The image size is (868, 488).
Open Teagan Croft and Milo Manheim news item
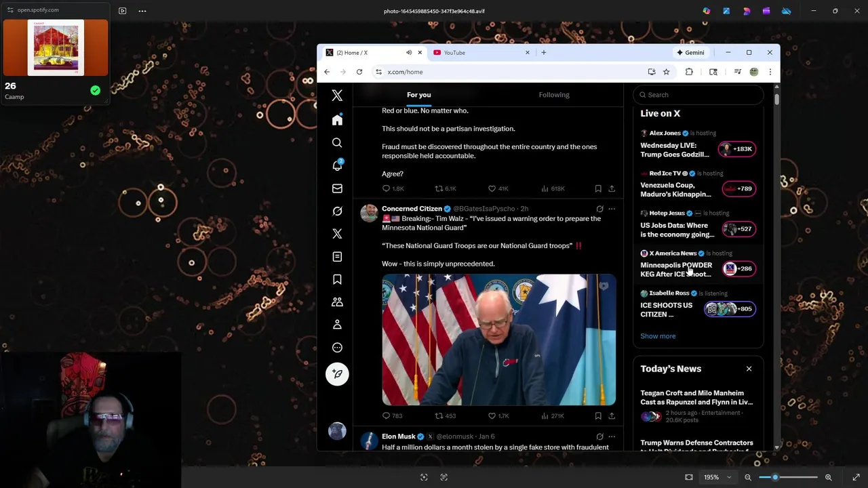coord(697,407)
